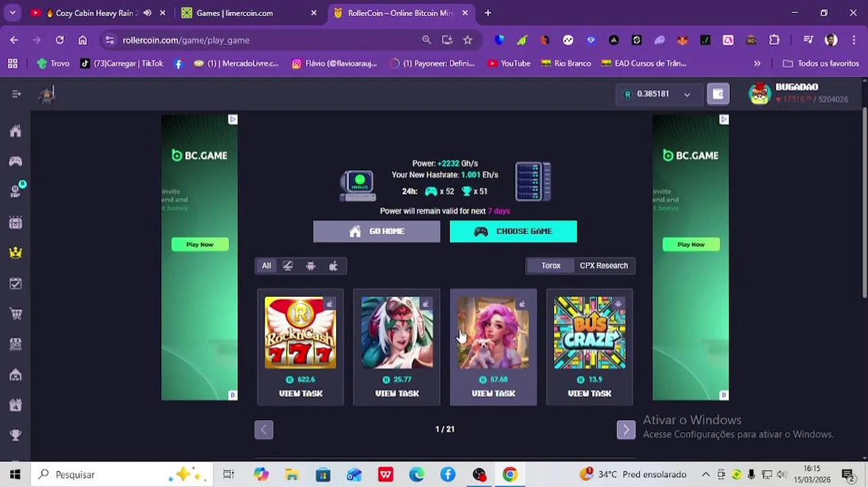
Task: Open the YouTube bookmark
Action: (x=508, y=63)
